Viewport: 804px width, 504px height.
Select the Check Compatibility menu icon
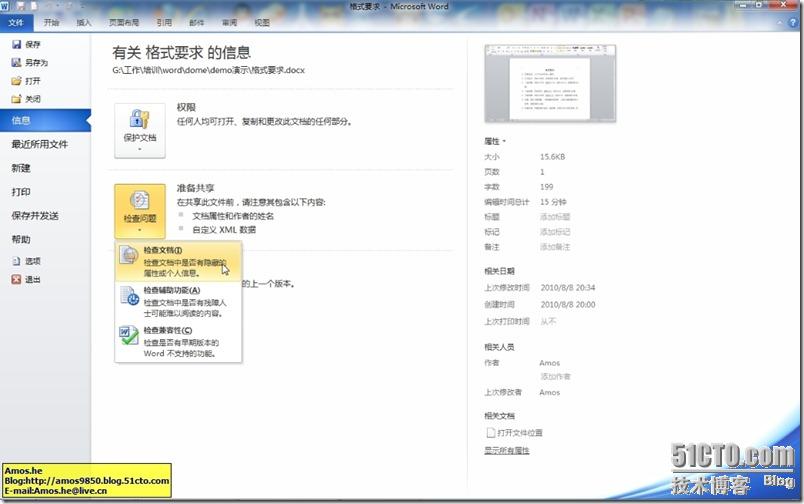pyautogui.click(x=129, y=335)
